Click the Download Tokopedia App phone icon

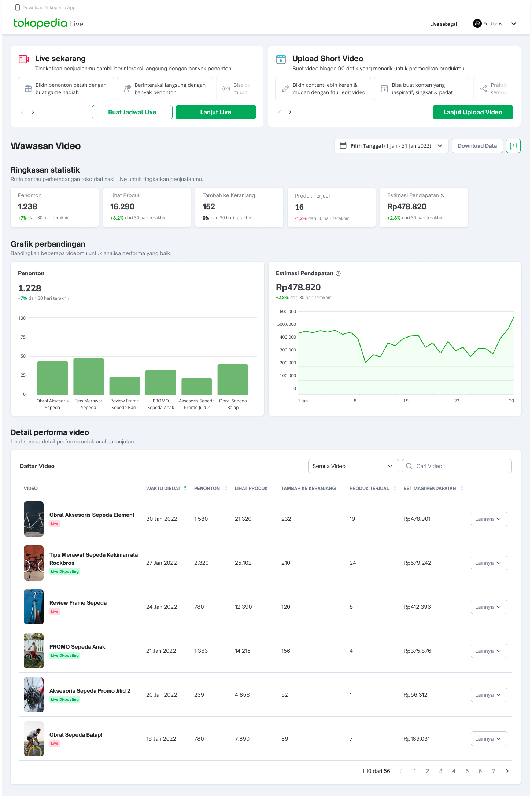point(18,7)
